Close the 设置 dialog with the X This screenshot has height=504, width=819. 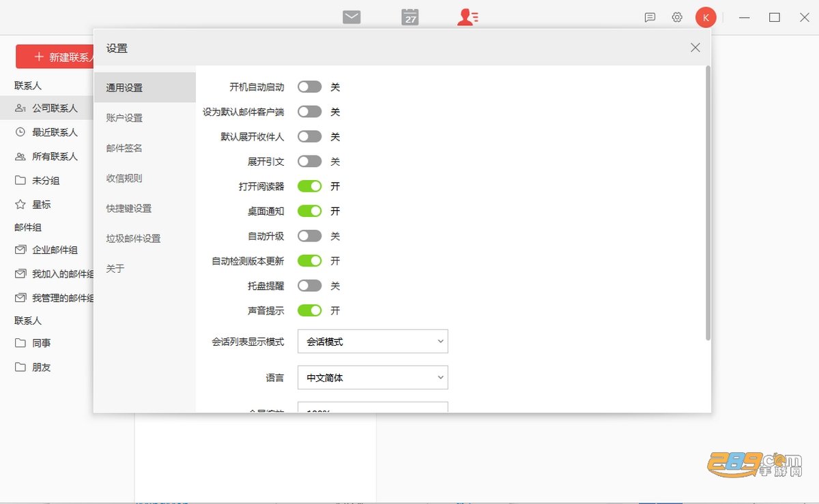pyautogui.click(x=695, y=48)
